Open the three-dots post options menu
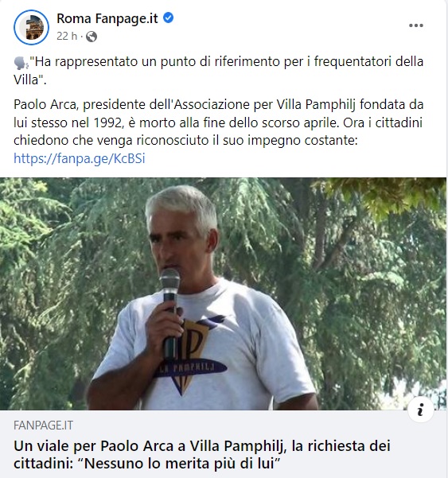The height and width of the screenshot is (478, 448). pyautogui.click(x=416, y=25)
